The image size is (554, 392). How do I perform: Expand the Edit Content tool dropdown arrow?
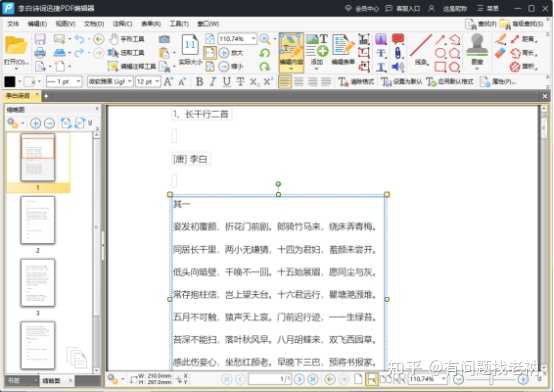pos(291,69)
